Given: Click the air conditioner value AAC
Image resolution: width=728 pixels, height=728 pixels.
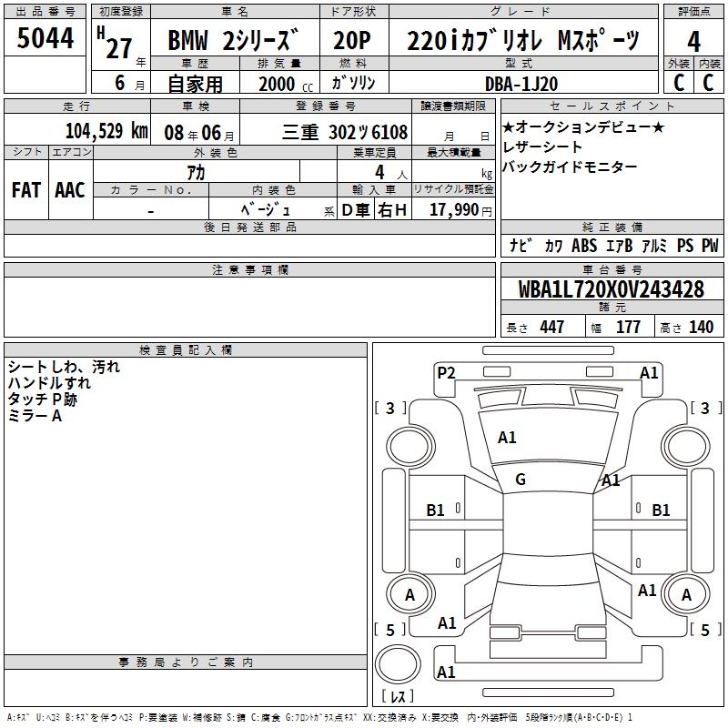Looking at the screenshot, I should click(x=70, y=190).
